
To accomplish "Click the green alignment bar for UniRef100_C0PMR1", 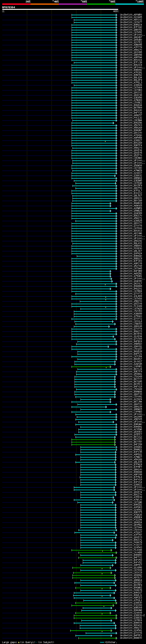I will tap(91, 367).
